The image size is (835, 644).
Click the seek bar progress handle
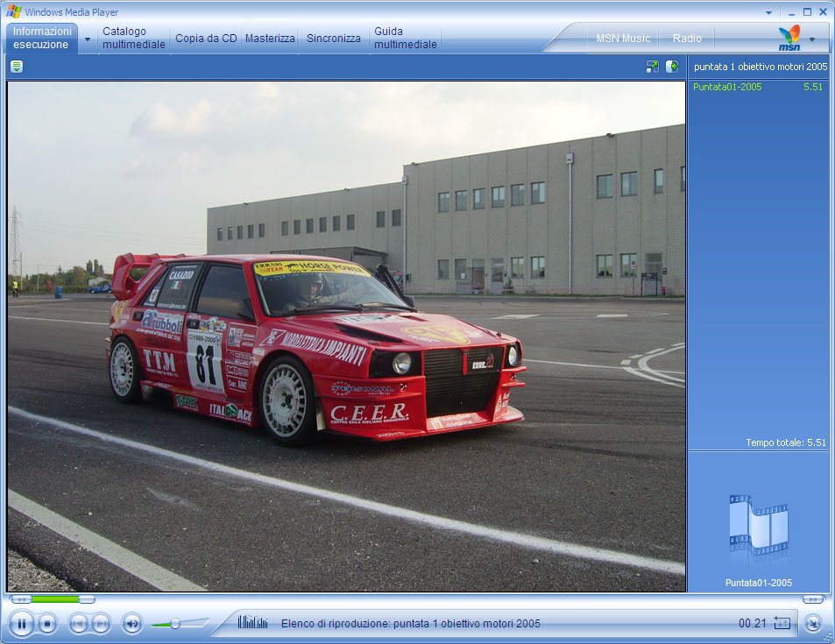(86, 599)
